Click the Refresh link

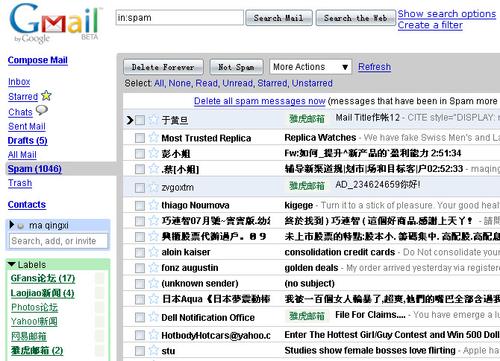click(375, 67)
